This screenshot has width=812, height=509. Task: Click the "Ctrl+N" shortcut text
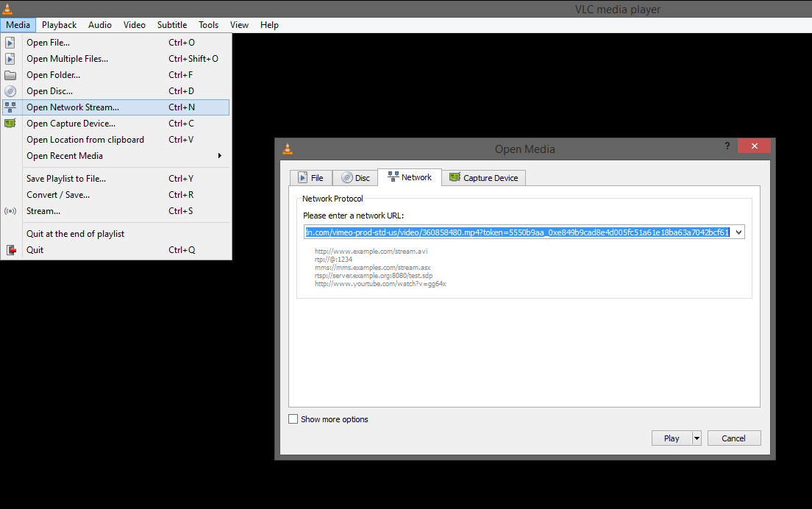coord(182,107)
